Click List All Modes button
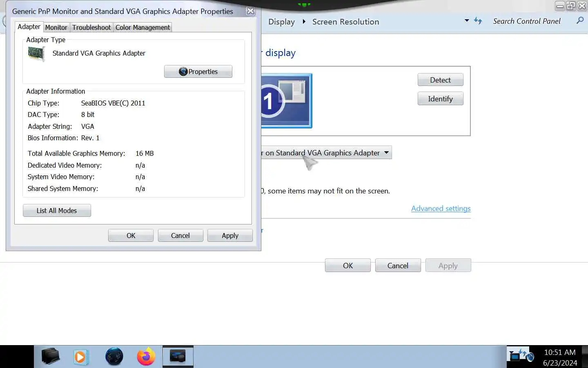588x368 pixels. [x=57, y=211]
